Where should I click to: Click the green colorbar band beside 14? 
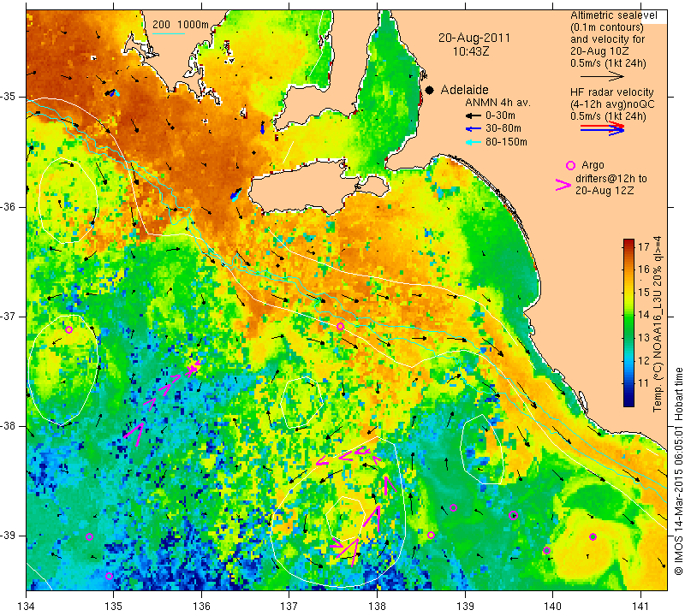tap(628, 314)
